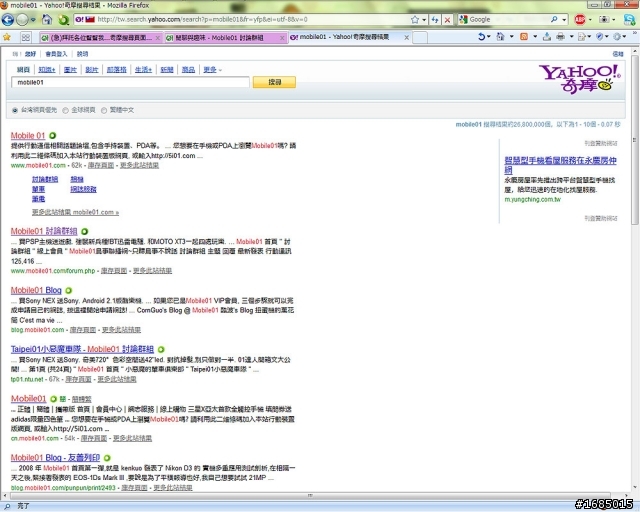Viewport: 640px width, 512px height.
Task: Click the greyed Forward navigation button
Action: point(22,19)
